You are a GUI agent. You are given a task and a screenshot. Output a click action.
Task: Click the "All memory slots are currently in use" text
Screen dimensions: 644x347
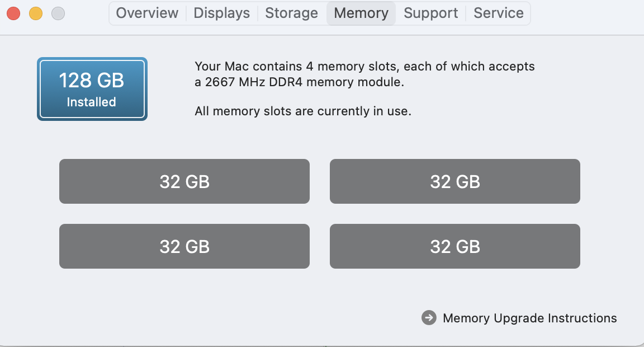[x=303, y=111]
